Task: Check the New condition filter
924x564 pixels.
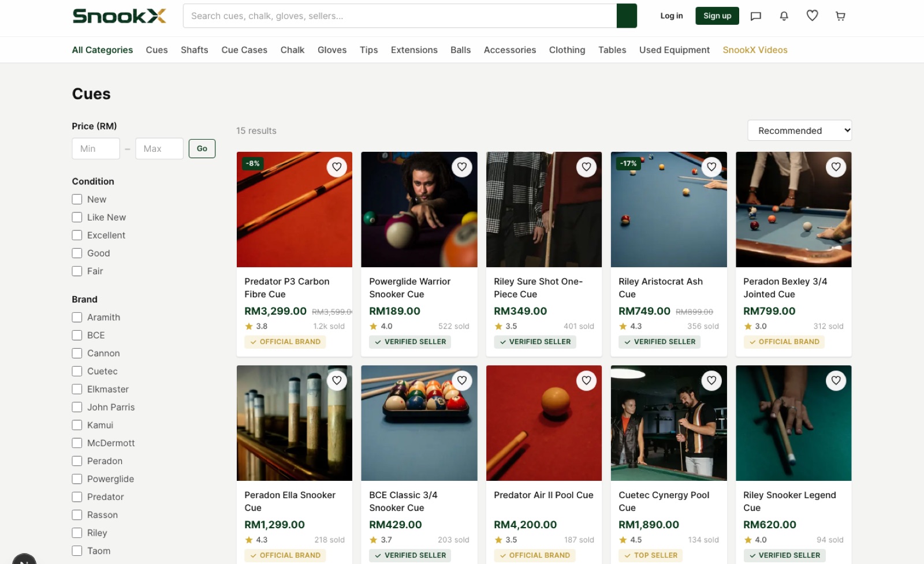Action: (77, 199)
